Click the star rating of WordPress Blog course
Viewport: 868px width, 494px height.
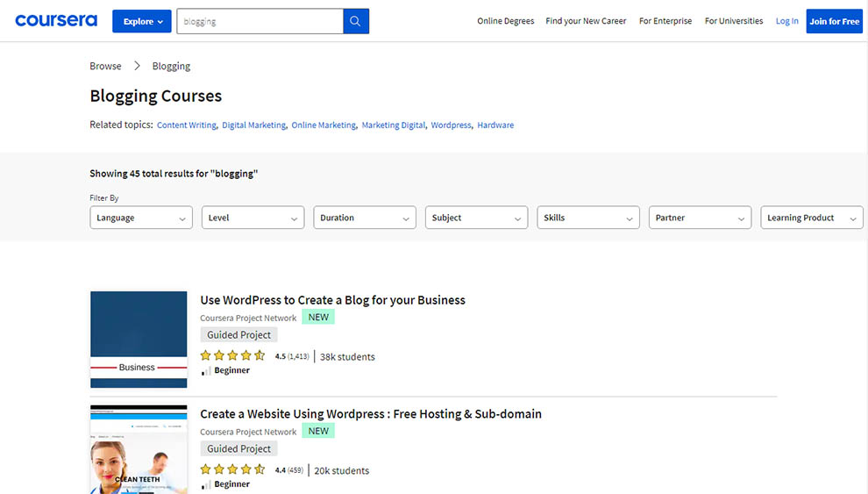232,355
